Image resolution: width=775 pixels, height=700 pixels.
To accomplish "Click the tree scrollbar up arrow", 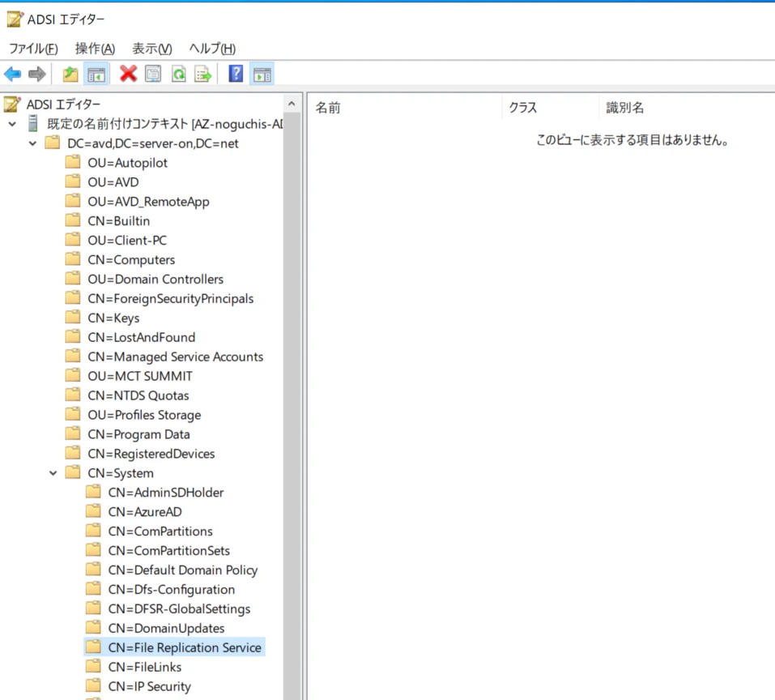I will (x=292, y=104).
